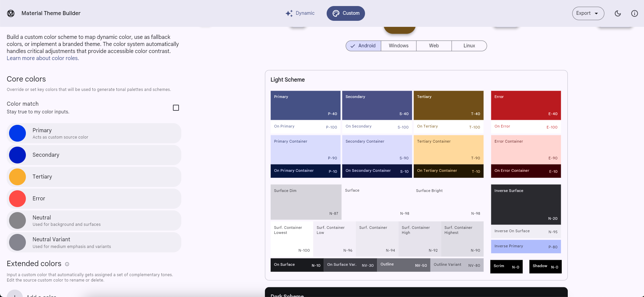The width and height of the screenshot is (644, 297).
Task: Switch to the Custom tab
Action: 346,13
